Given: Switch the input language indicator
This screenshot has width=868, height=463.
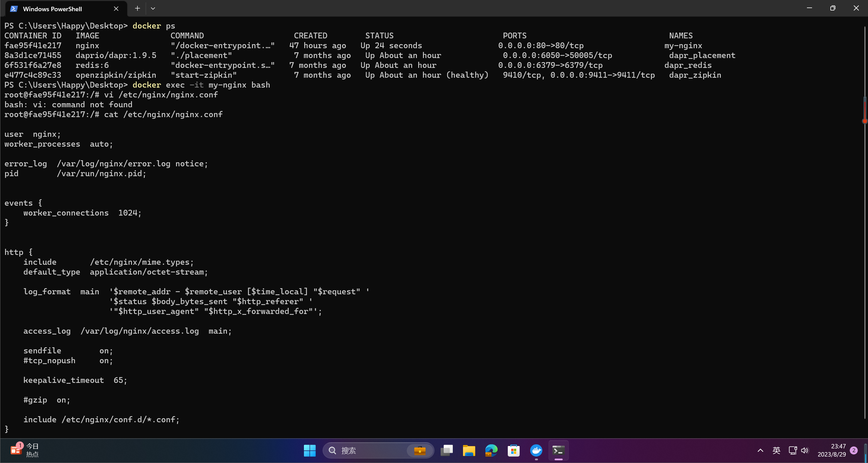Looking at the screenshot, I should [x=776, y=450].
